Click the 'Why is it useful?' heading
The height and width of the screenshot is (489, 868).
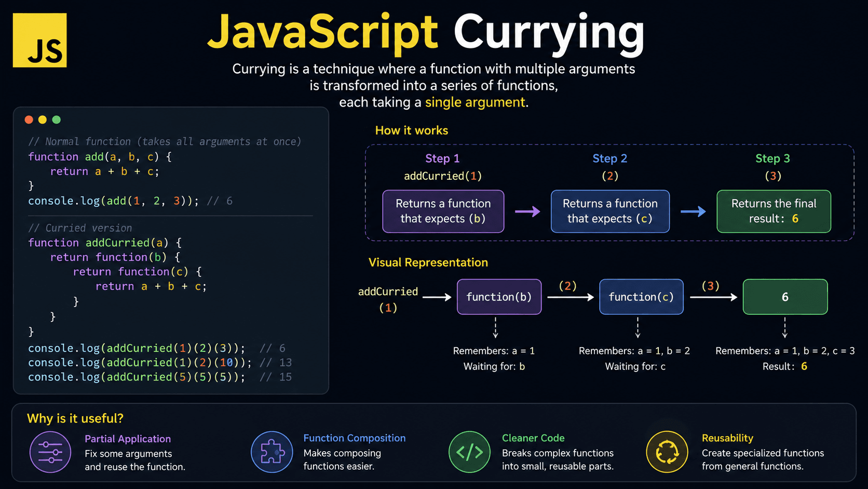pos(75,418)
